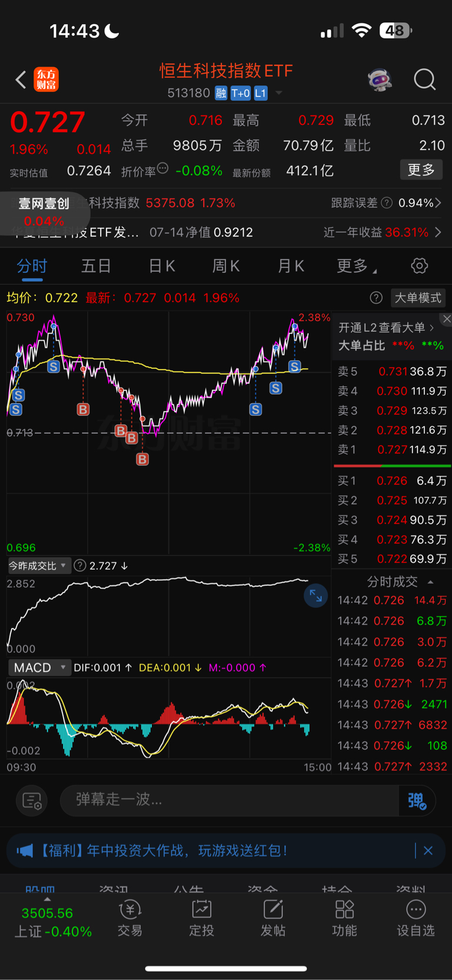
Task: Open danmaku list settings icon
Action: tap(32, 800)
